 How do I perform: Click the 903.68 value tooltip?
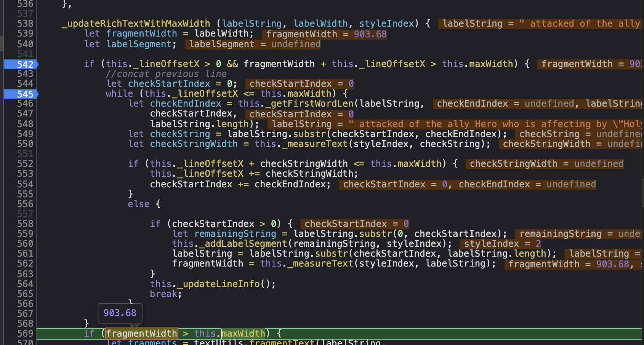point(120,313)
